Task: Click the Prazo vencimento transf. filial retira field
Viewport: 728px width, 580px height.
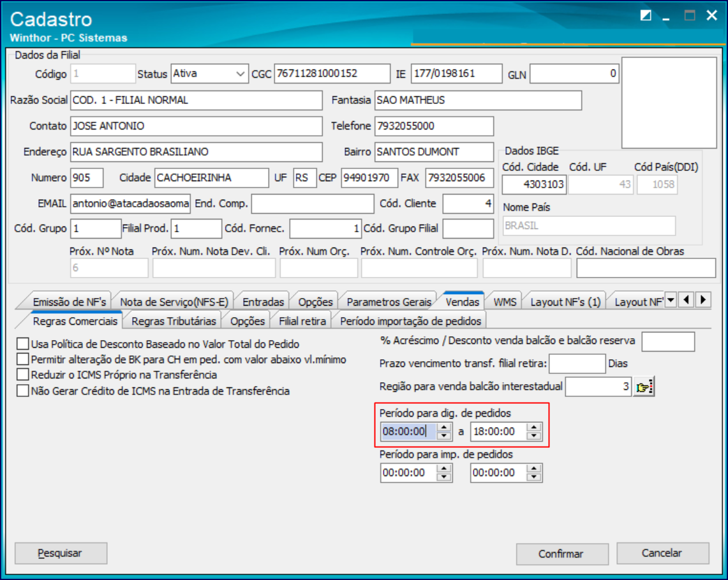Action: click(577, 364)
